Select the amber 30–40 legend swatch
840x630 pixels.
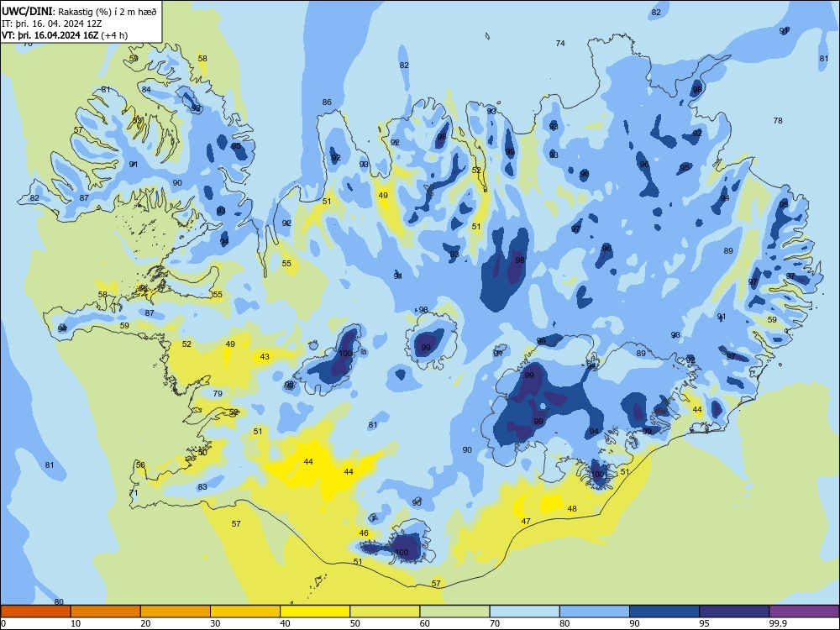(x=245, y=612)
